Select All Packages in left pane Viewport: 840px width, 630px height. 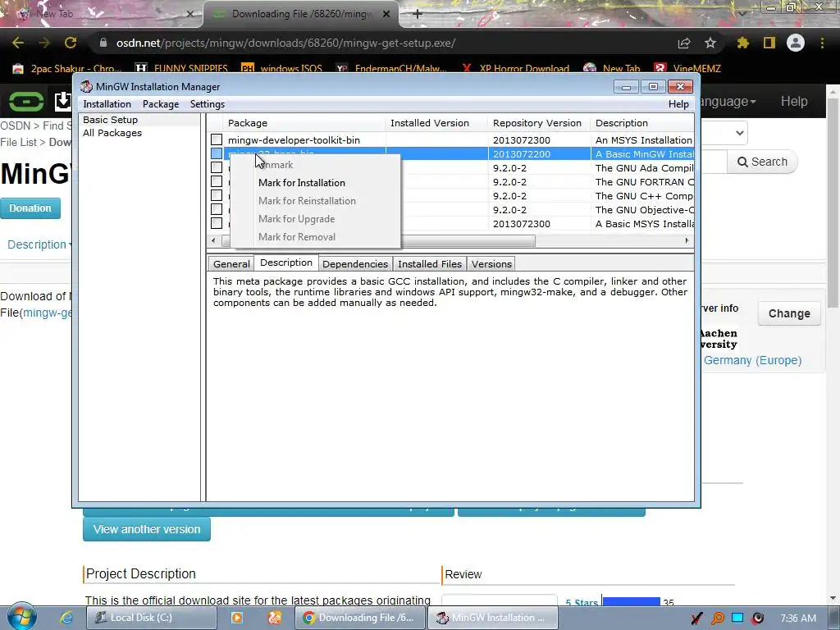[112, 133]
